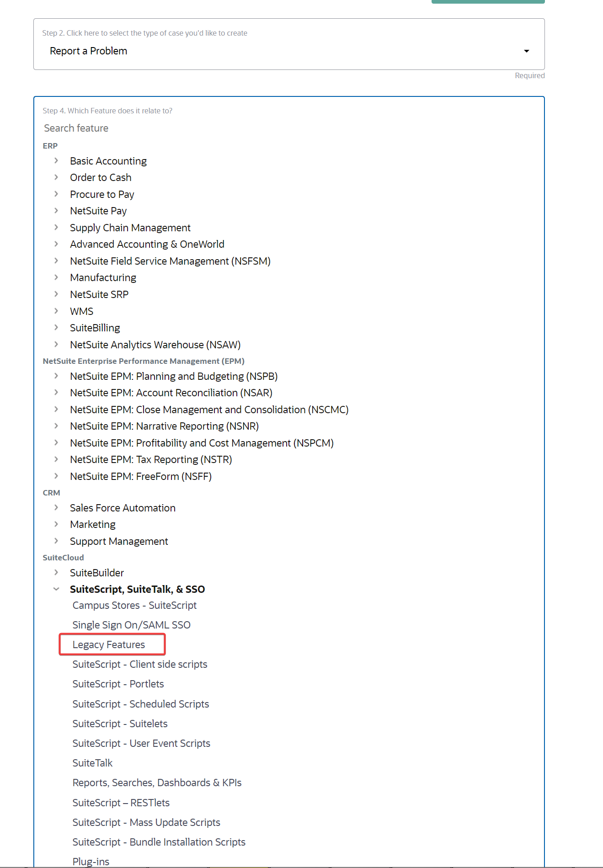Expand the Manufacturing chevron
This screenshot has height=868, width=603.
[56, 277]
